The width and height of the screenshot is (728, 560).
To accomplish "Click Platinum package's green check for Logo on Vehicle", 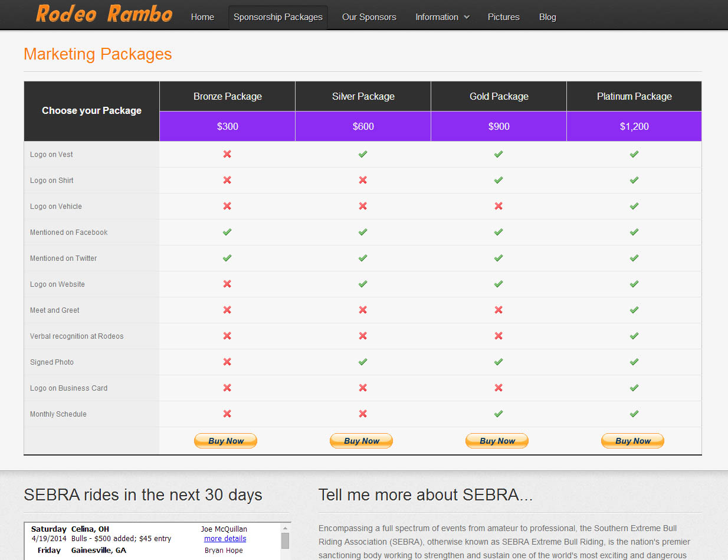I will pyautogui.click(x=634, y=206).
